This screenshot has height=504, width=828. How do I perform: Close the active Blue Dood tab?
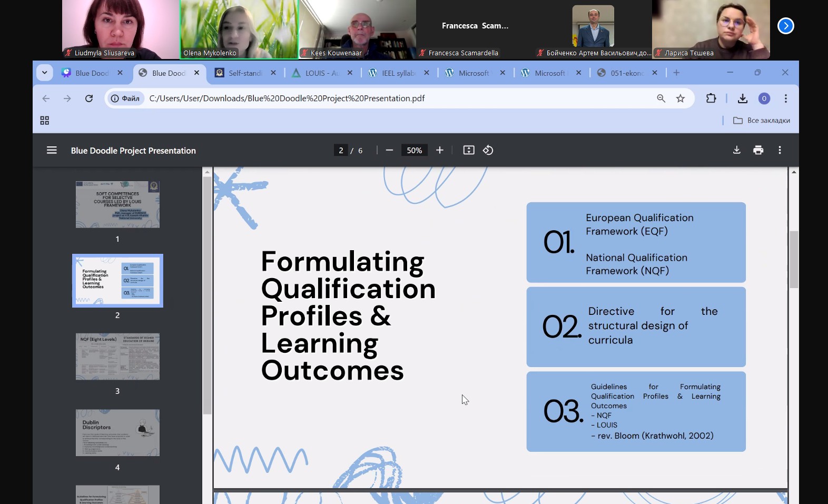[x=196, y=73]
